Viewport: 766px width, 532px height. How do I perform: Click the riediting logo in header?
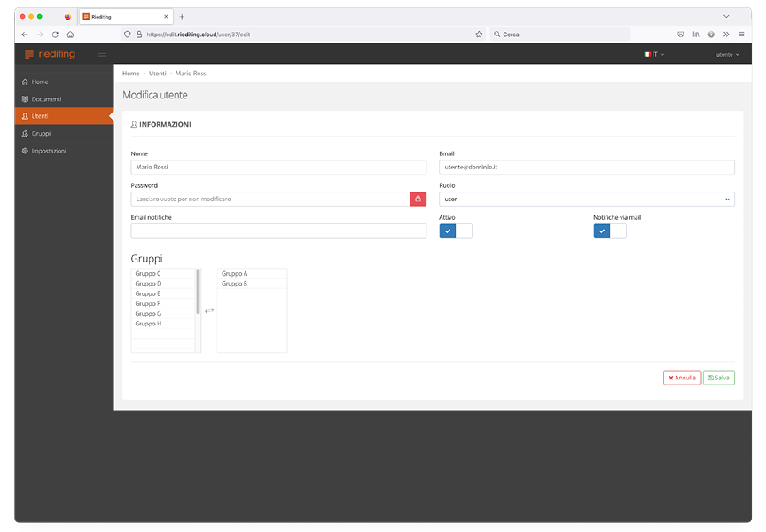(51, 54)
